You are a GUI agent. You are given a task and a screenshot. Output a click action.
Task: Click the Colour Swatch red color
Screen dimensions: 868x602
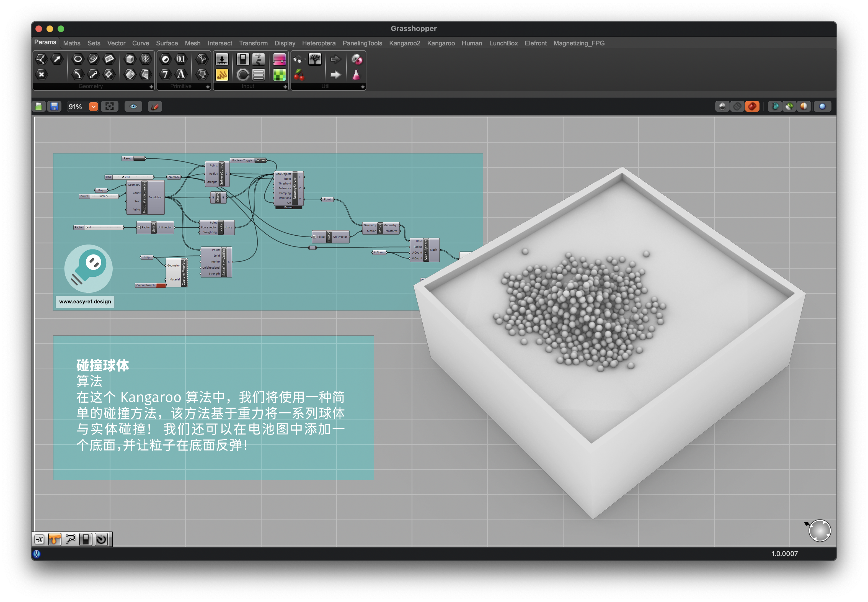pyautogui.click(x=161, y=285)
